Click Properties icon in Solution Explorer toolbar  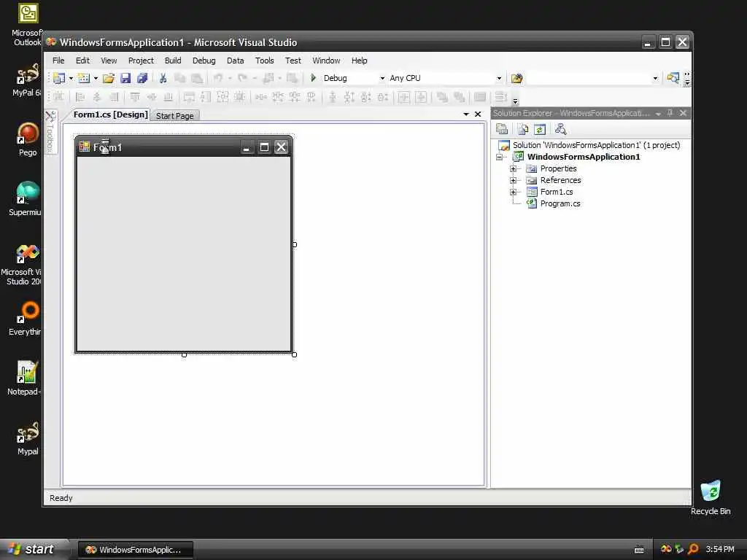[502, 129]
